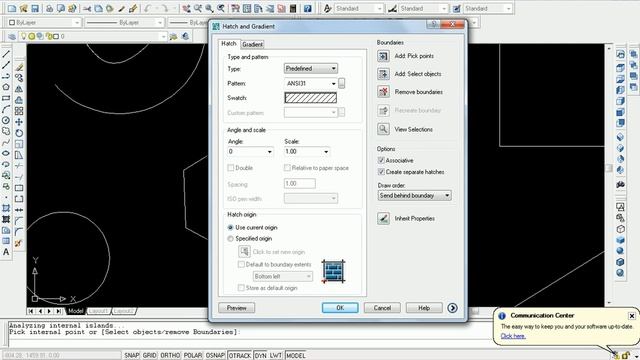Screen dimensions: 640x360
Task: Toggle LWT lineweight in status bar
Action: (x=276, y=356)
